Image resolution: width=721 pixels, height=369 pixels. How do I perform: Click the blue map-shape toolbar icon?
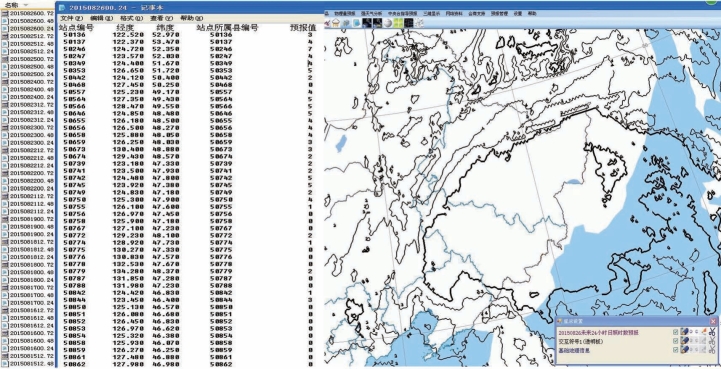[356, 23]
